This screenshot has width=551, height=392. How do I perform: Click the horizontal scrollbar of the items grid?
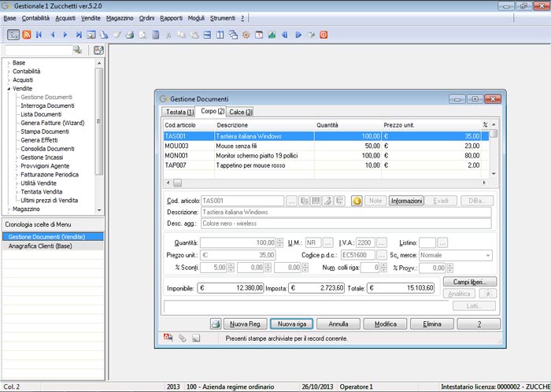tap(325, 183)
